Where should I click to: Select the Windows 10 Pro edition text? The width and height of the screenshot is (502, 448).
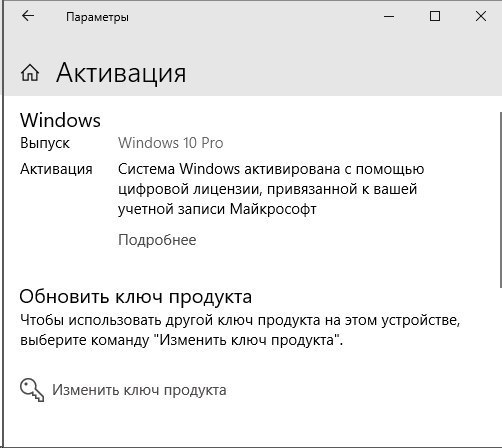coord(171,143)
